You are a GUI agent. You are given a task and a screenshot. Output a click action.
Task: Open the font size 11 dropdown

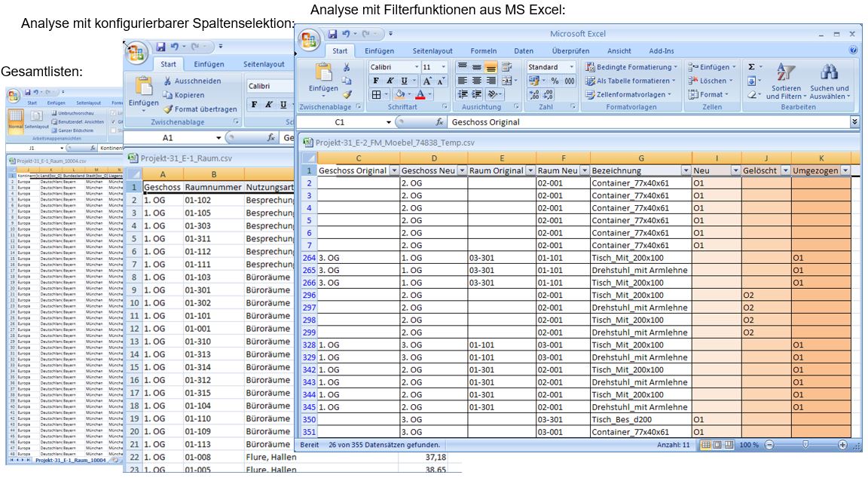[443, 67]
